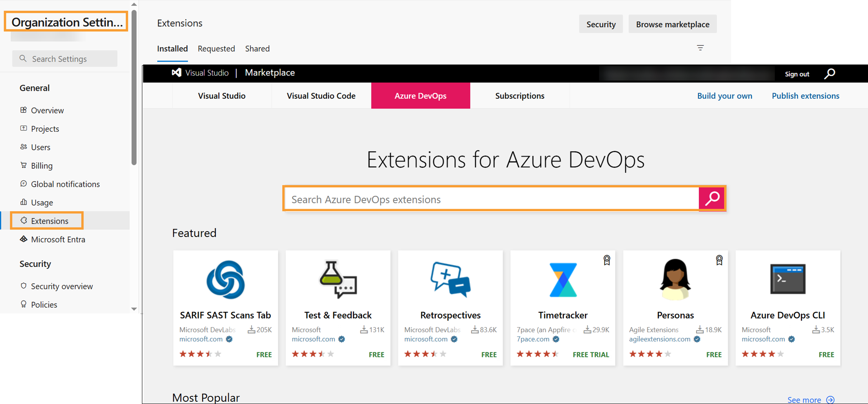Open the Azure DevOps CLI terminal icon
This screenshot has height=404, width=868.
[788, 279]
